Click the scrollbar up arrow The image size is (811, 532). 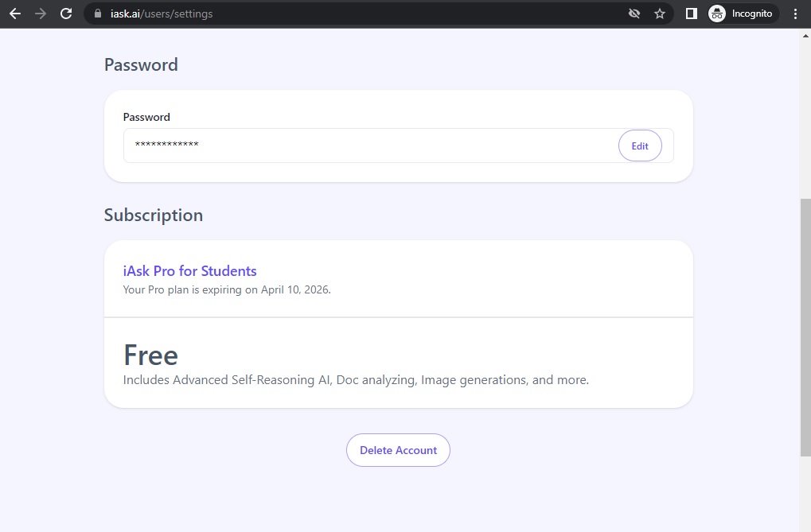[x=805, y=37]
